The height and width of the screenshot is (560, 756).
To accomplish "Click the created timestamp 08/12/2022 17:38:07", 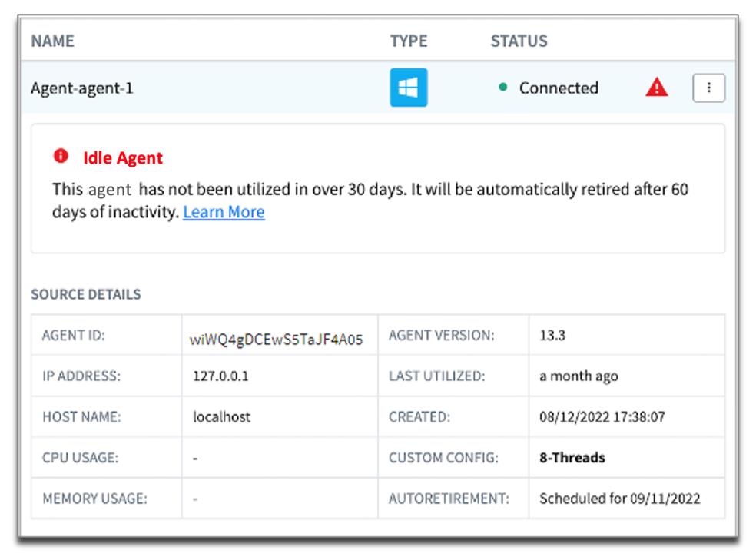I will pos(602,417).
